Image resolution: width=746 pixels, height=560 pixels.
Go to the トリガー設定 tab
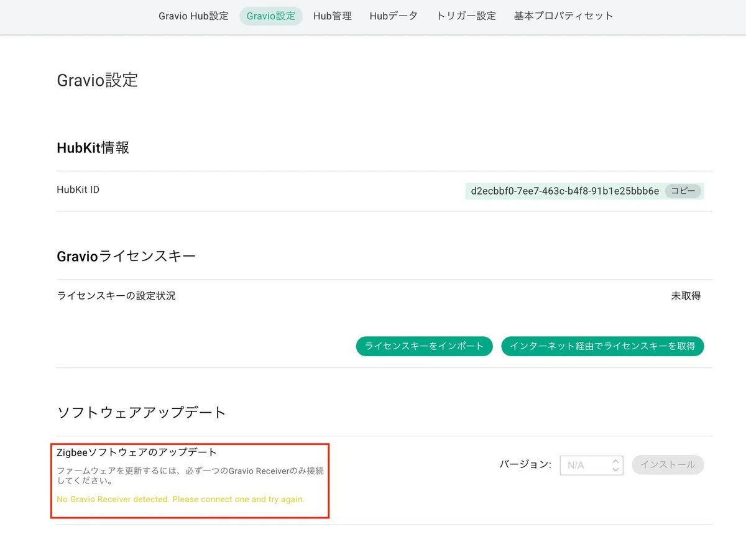tap(466, 16)
